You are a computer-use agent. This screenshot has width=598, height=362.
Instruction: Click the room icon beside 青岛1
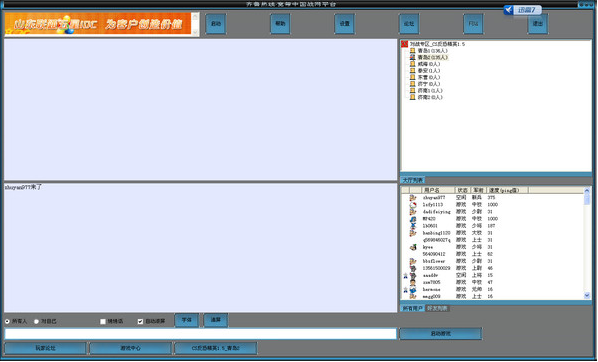coord(412,51)
